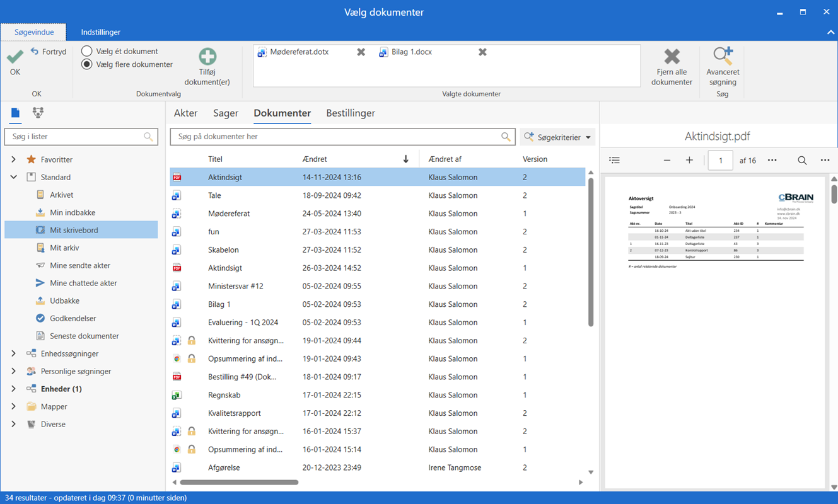
Task: Collapse the Standard tree node
Action: coord(13,177)
